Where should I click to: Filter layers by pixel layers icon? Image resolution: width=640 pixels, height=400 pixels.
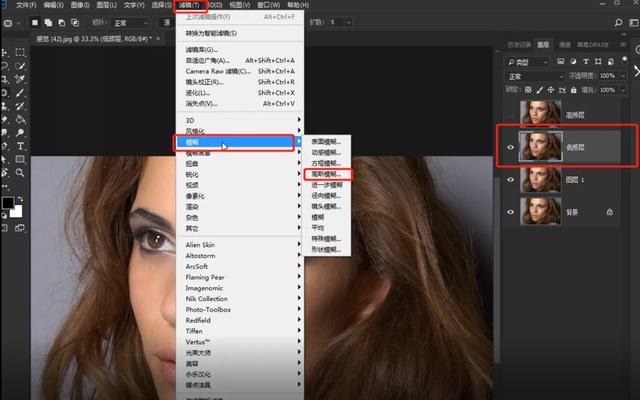tap(561, 61)
